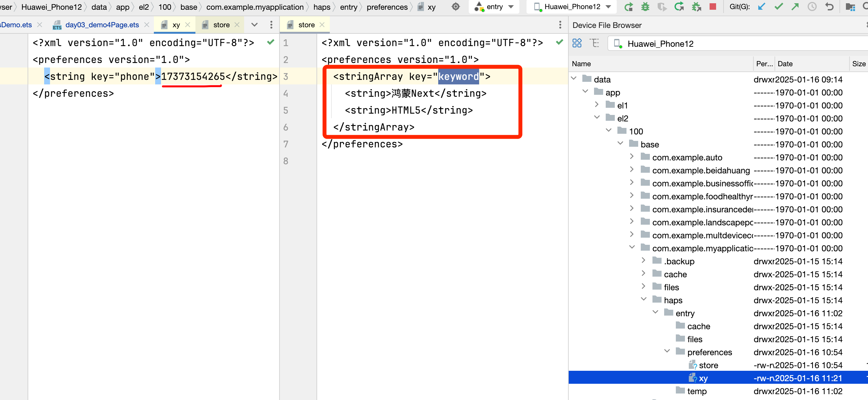Screen dimensions: 868x400
Task: Switch to the day03_demo4Page.ets tab
Action: click(102, 25)
